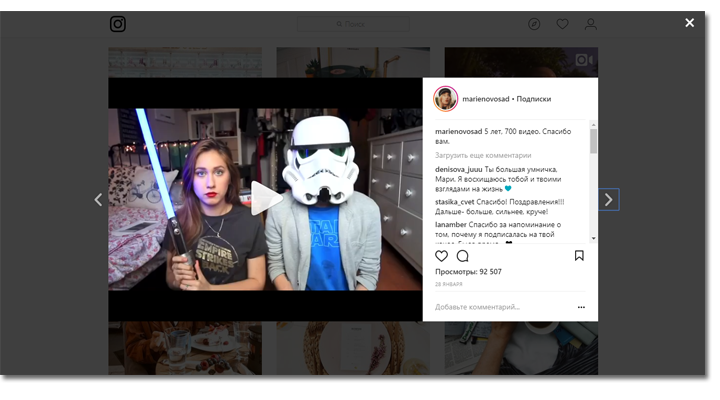This screenshot has width=720, height=400.
Task: Open the Explore compass icon
Action: point(534,24)
